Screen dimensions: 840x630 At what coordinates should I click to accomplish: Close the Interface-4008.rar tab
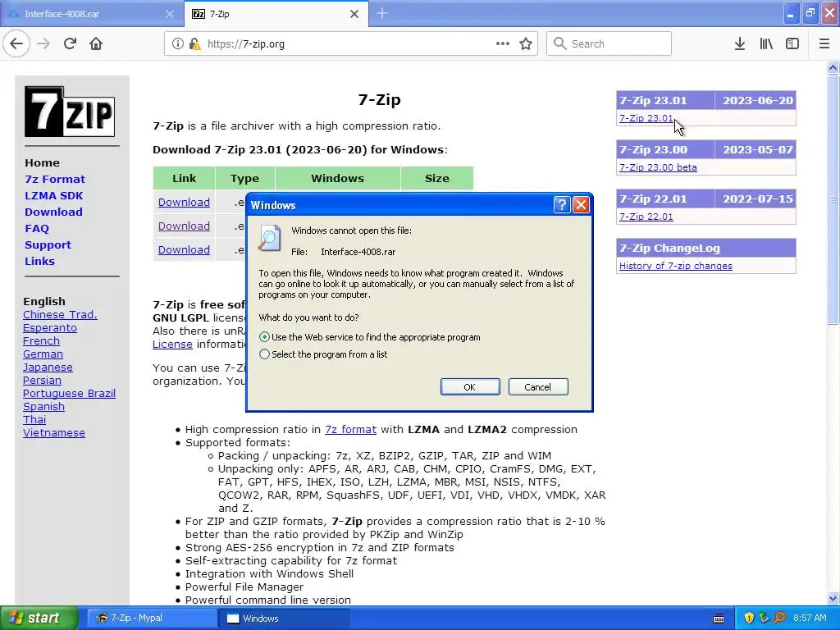(169, 14)
